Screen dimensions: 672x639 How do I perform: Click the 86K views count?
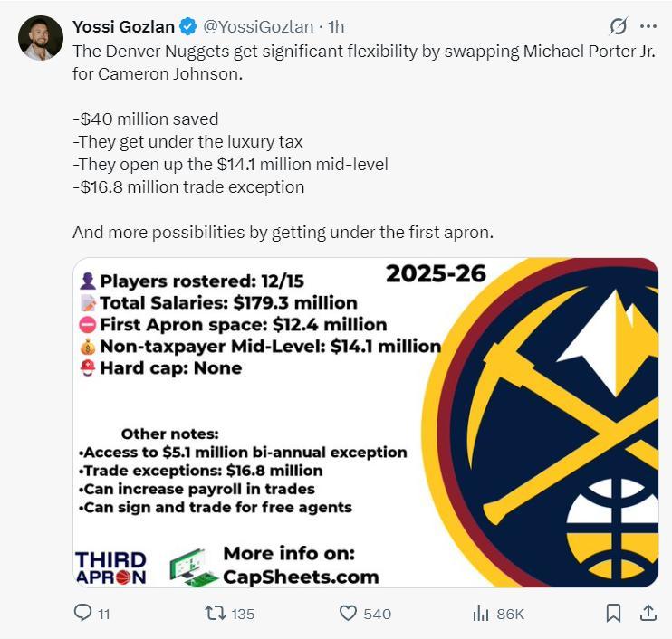[x=510, y=614]
